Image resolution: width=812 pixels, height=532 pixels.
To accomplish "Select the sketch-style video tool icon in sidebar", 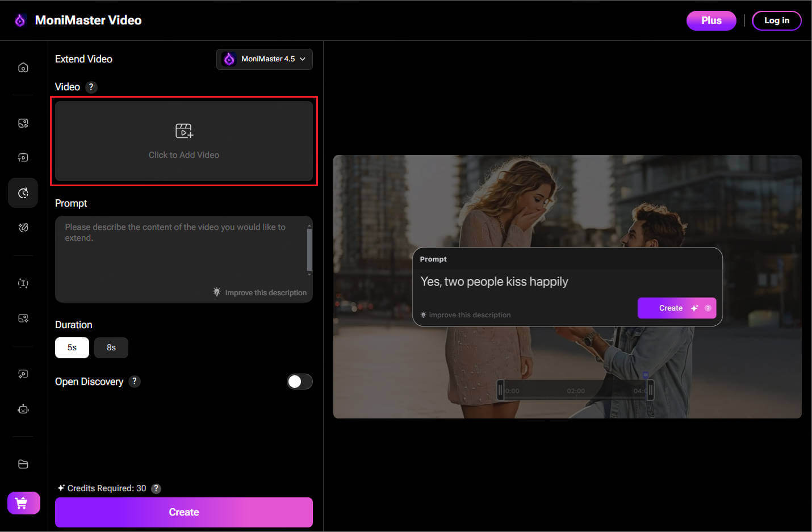I will (x=23, y=227).
